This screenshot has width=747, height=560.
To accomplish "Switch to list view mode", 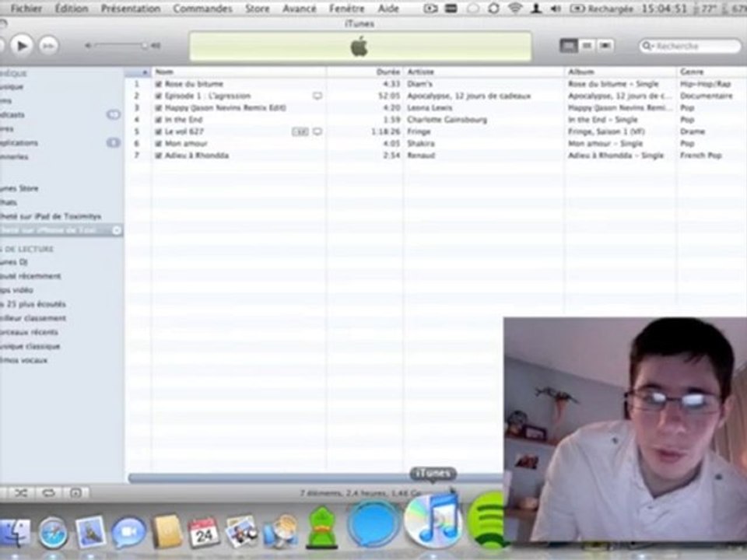I will point(568,46).
